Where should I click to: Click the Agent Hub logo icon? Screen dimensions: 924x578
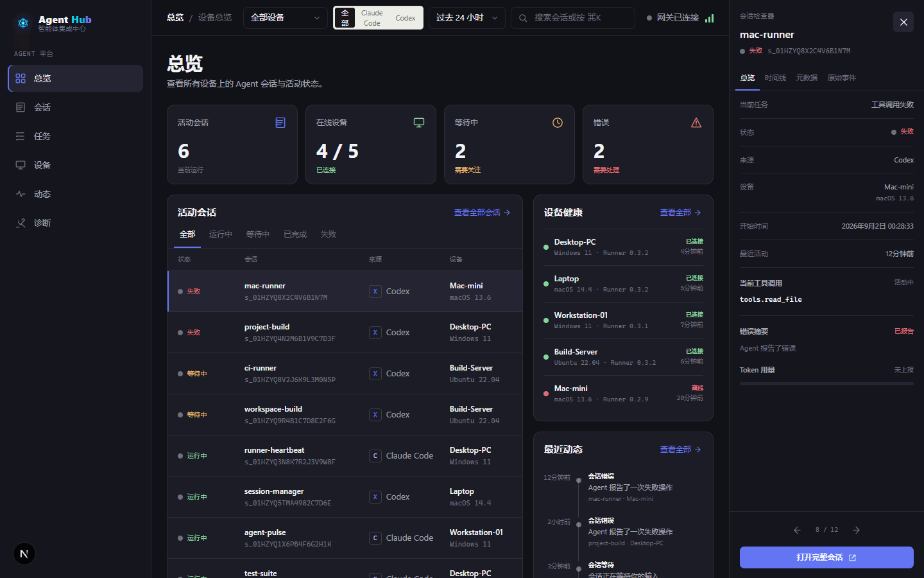click(23, 23)
